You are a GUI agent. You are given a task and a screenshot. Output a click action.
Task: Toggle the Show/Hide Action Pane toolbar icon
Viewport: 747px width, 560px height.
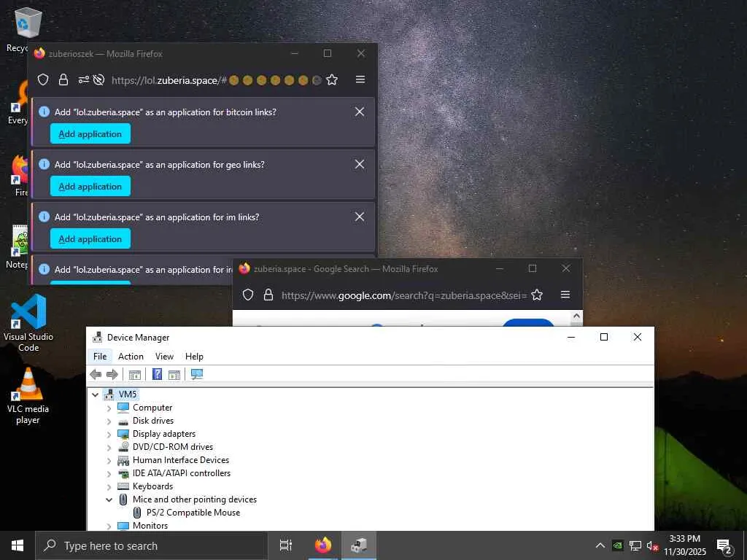click(174, 375)
